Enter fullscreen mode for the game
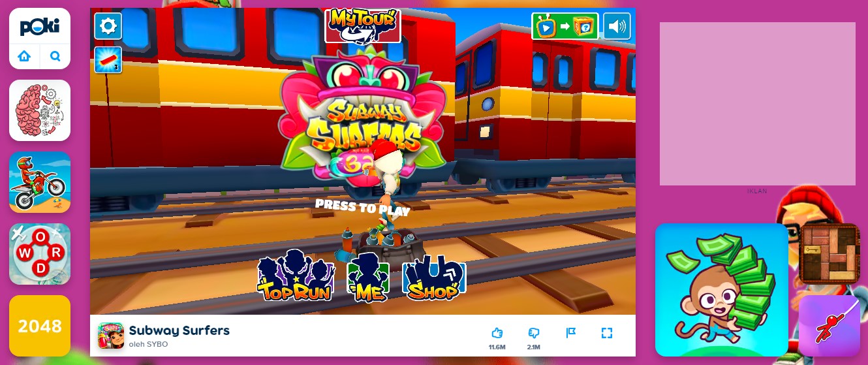 [x=607, y=334]
